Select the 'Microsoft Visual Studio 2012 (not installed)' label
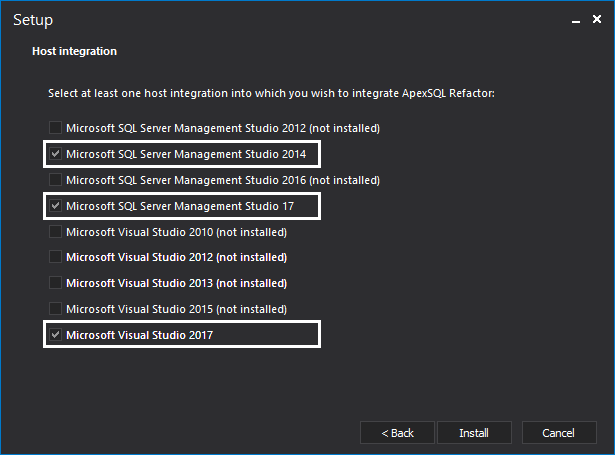Image resolution: width=615 pixels, height=455 pixels. (176, 257)
